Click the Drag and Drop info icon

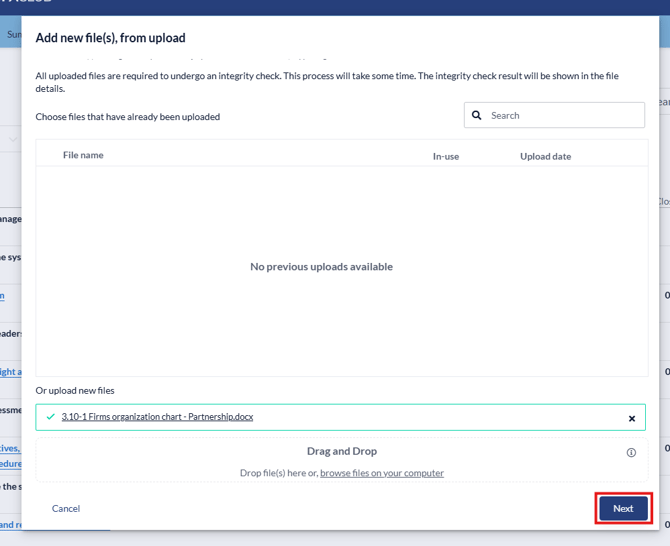[x=631, y=452]
